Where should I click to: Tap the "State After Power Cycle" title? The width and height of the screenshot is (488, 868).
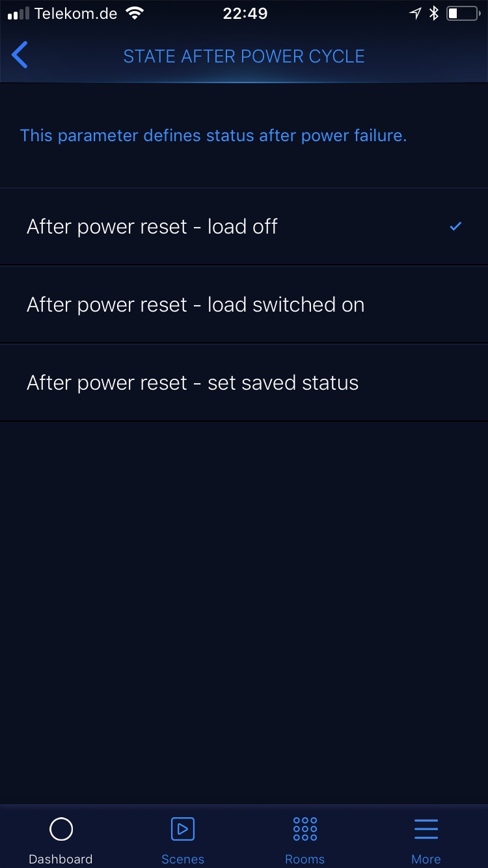click(x=244, y=57)
